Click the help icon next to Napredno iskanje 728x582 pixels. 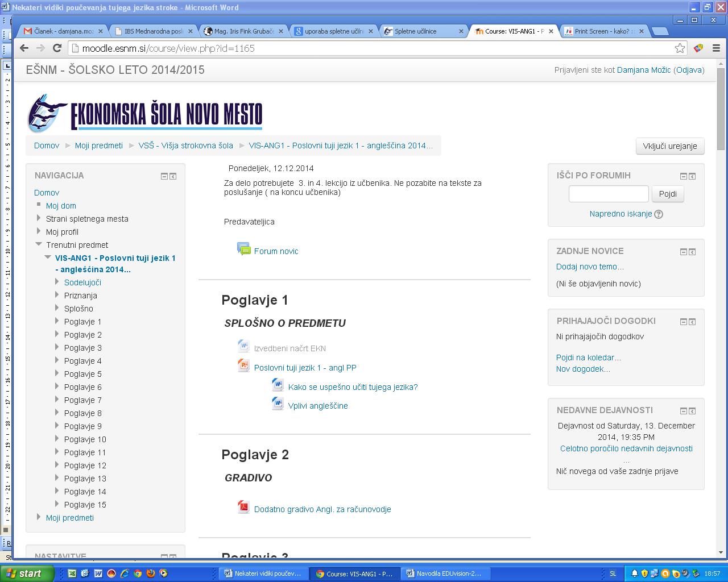coord(659,214)
